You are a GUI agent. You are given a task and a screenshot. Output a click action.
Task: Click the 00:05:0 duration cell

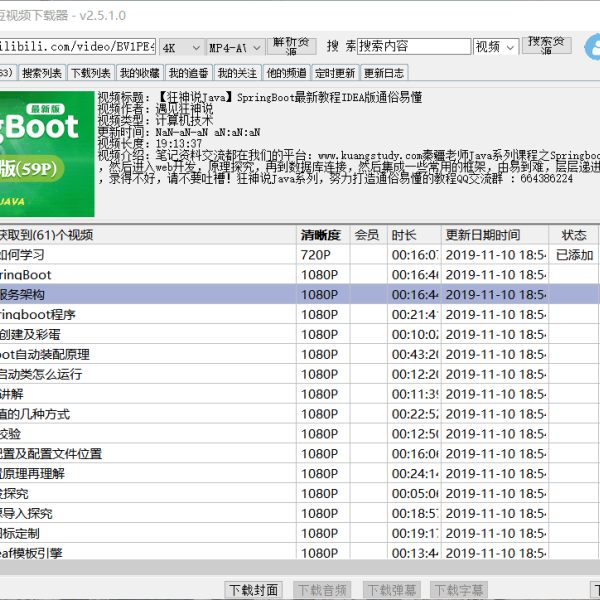[x=414, y=494]
